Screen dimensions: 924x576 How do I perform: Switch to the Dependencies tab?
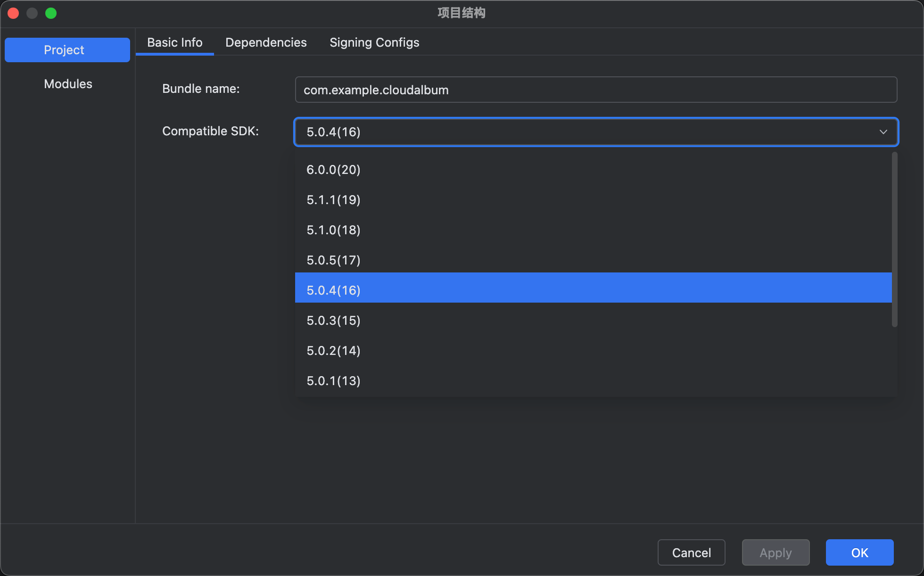click(266, 42)
